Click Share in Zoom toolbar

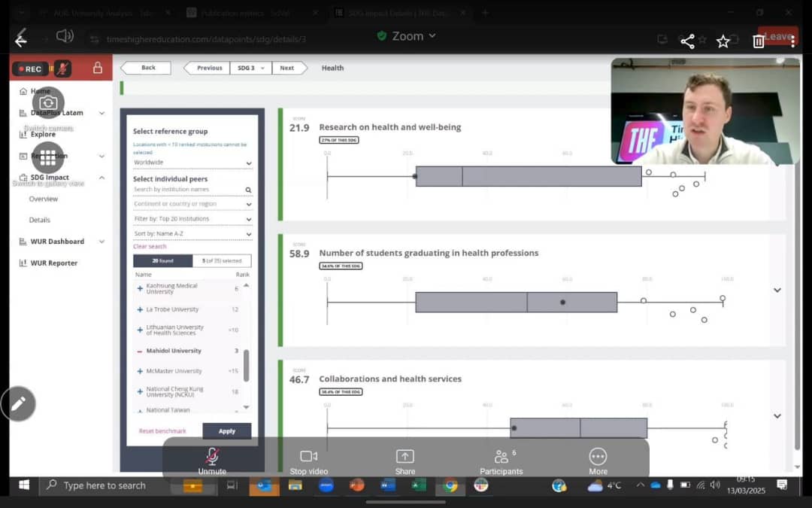click(x=405, y=461)
